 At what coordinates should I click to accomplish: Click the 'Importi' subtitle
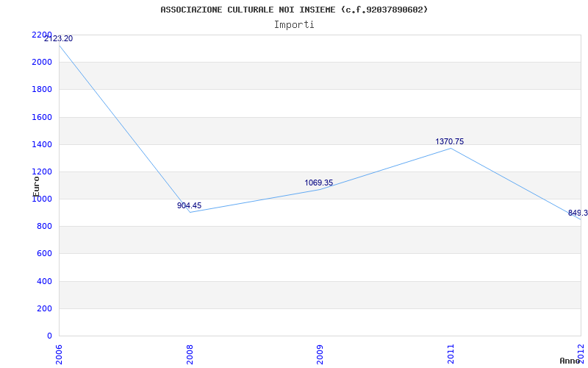[x=294, y=24]
